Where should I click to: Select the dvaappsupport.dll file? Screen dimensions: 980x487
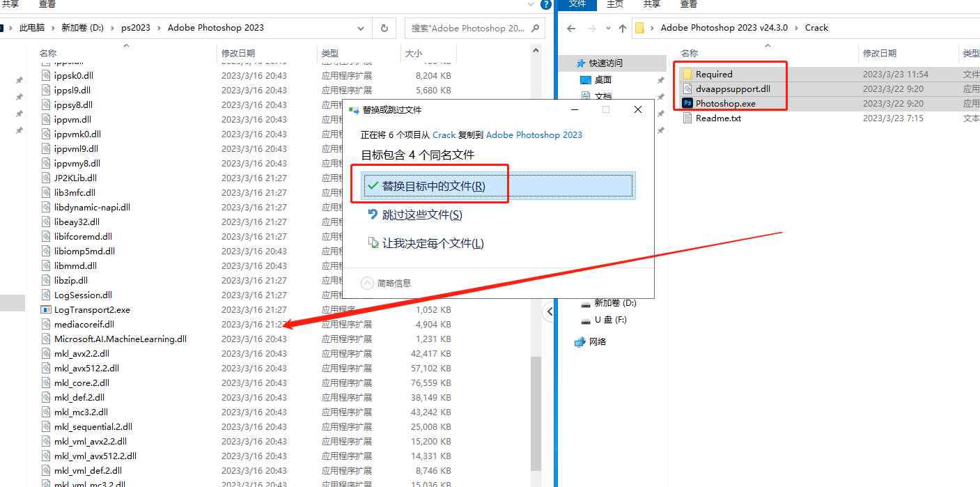coord(732,88)
